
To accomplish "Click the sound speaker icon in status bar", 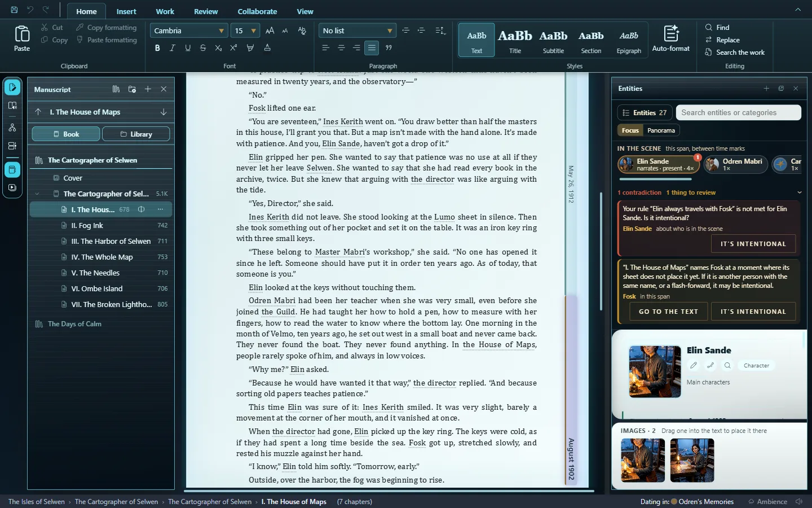I will [799, 501].
